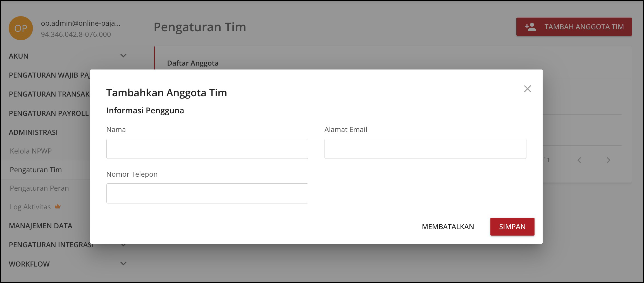Open the PENGATURAN PAYROLL section
Viewport: 644px width, 283px height.
tap(49, 113)
